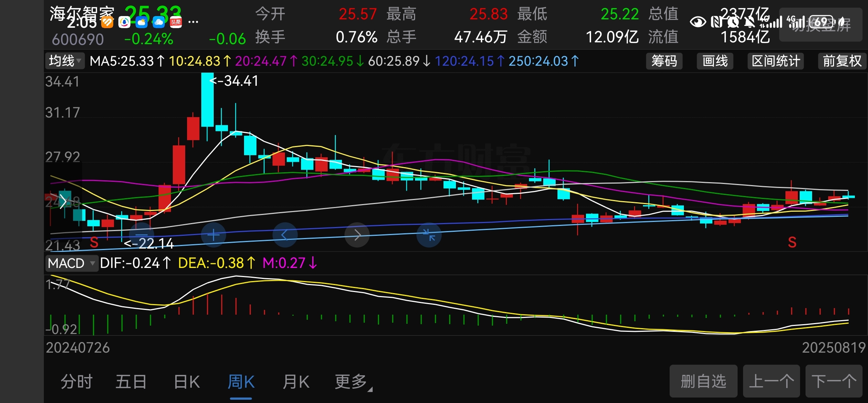Select the 周K tab

(x=241, y=382)
